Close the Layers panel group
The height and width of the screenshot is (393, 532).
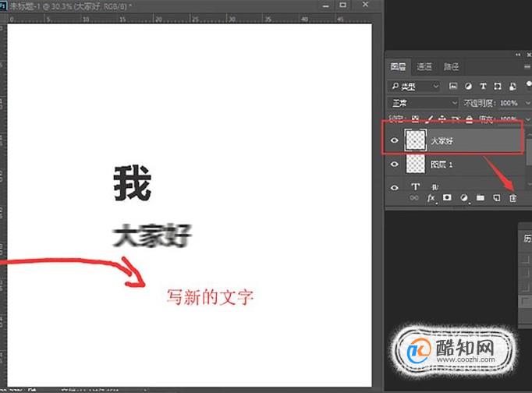(529, 55)
